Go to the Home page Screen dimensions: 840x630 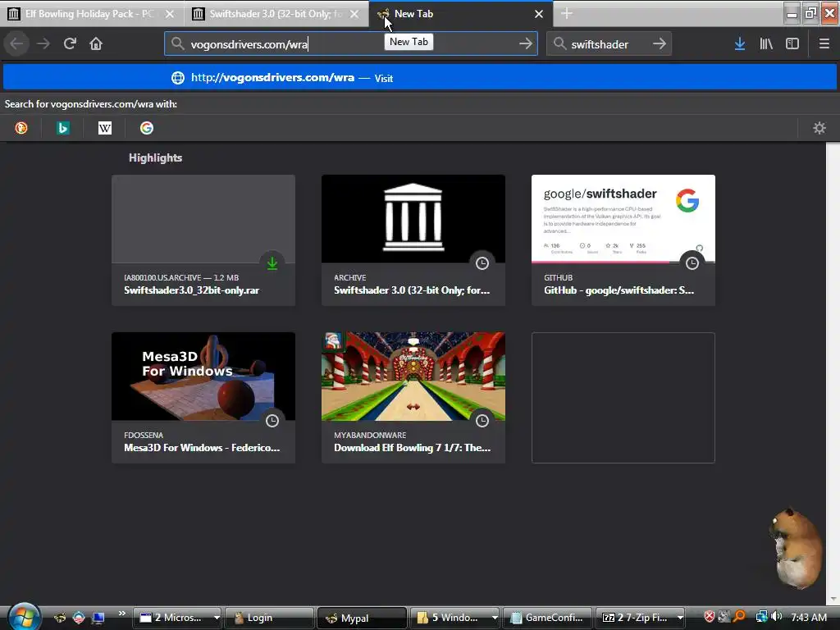[x=96, y=43]
